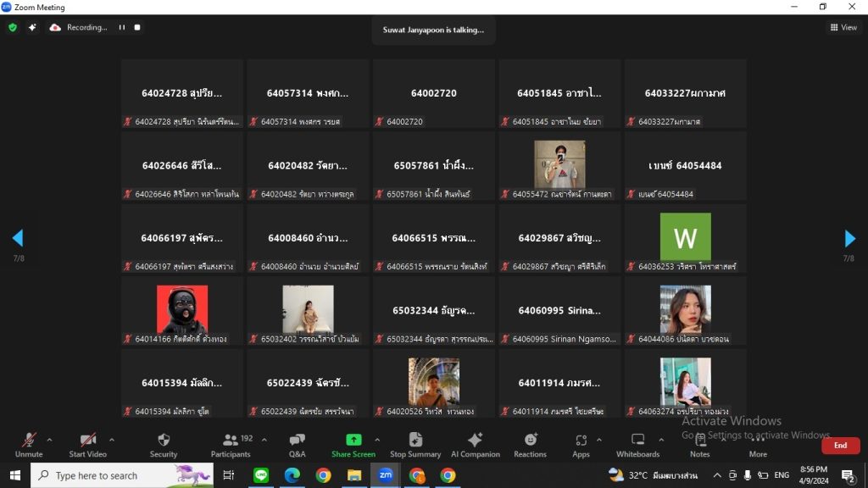868x488 pixels.
Task: Show hidden system tray icons
Action: [x=717, y=475]
